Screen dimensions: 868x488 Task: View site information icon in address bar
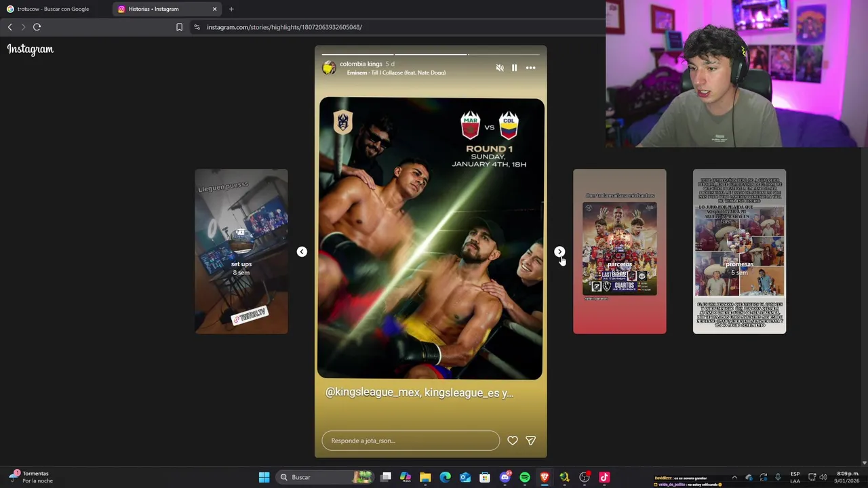click(197, 27)
